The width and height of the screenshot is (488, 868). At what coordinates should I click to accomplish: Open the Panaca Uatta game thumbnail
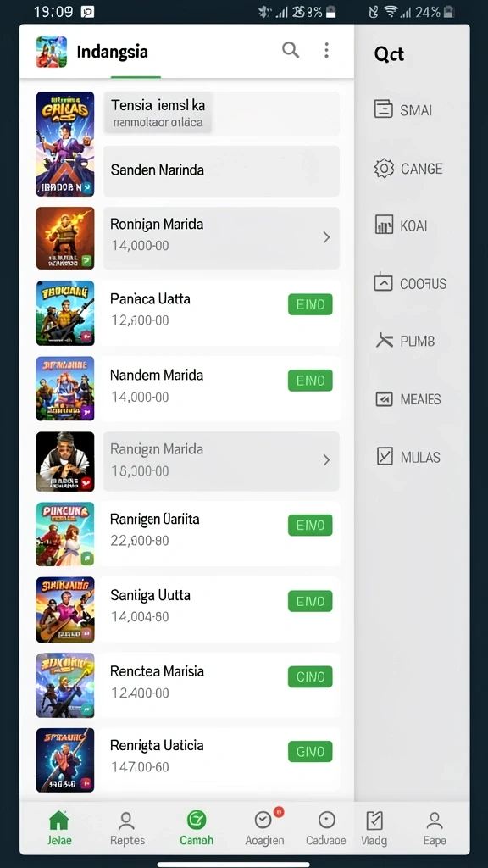click(65, 313)
